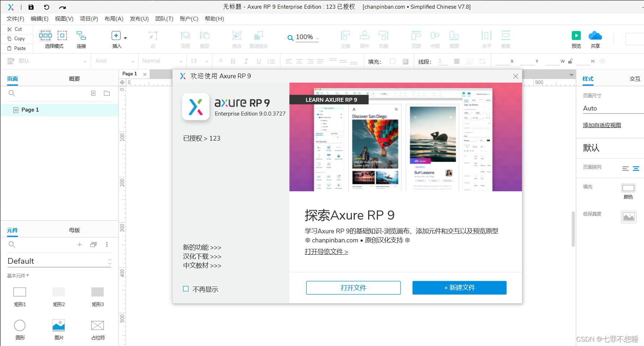The width and height of the screenshot is (644, 346).
Task: Open the 编辑(E) menu
Action: [x=39, y=19]
